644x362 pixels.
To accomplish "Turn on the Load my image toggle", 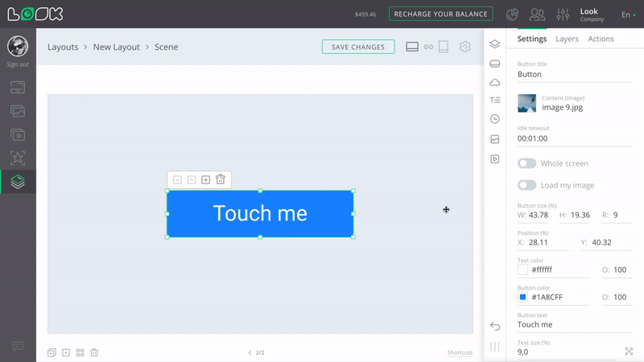I will point(526,185).
